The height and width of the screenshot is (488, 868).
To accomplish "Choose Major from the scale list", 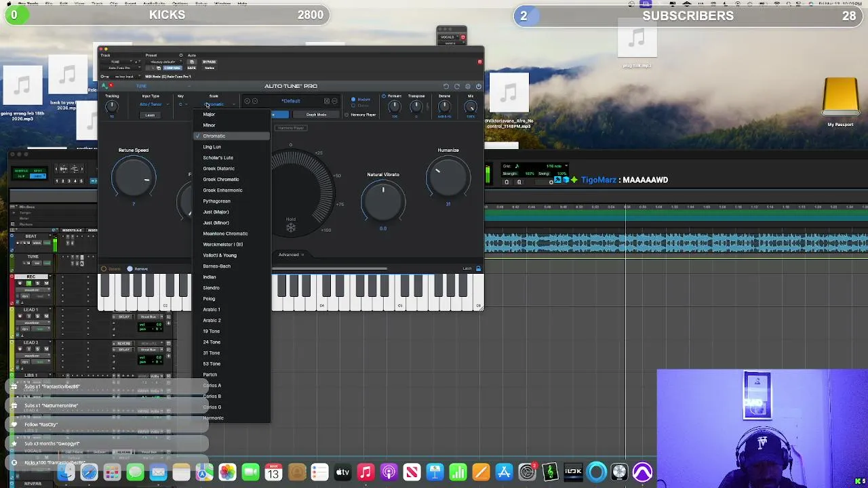I will click(x=231, y=114).
